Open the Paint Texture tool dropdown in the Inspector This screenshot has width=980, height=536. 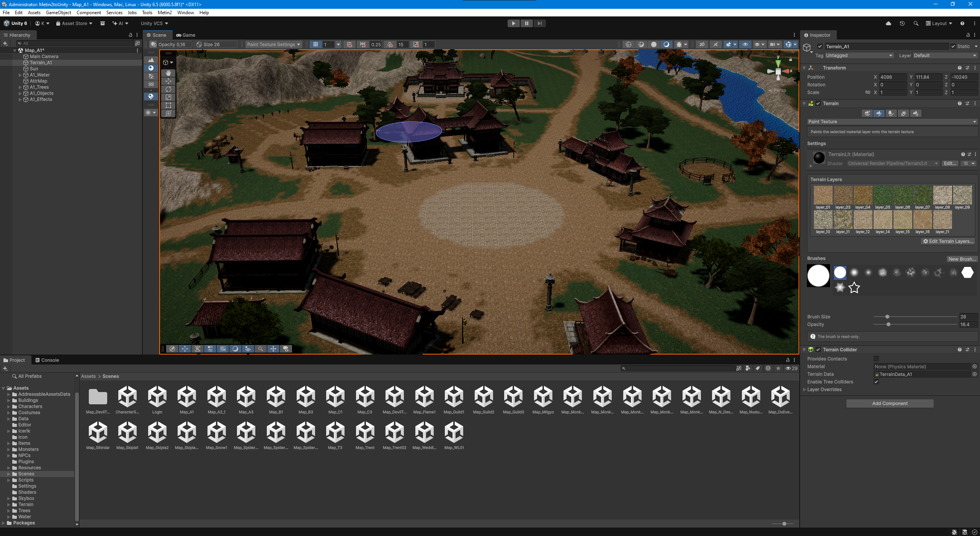pyautogui.click(x=892, y=122)
